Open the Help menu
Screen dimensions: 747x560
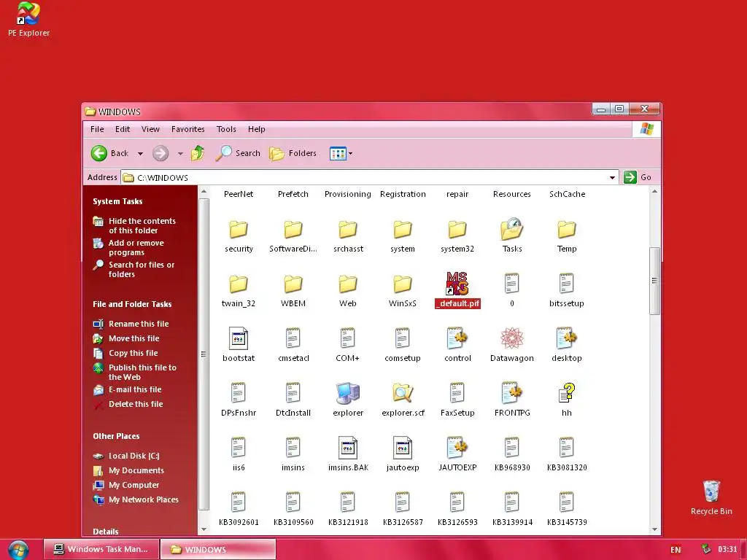(256, 129)
